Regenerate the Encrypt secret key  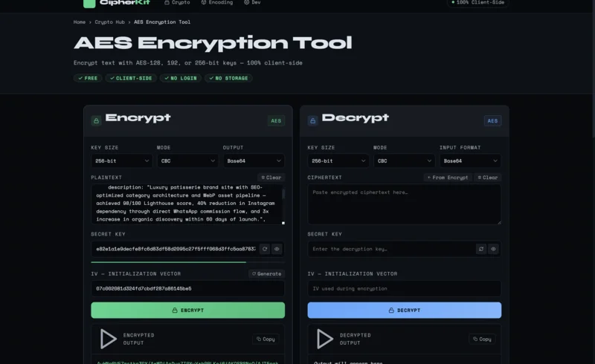click(x=264, y=249)
